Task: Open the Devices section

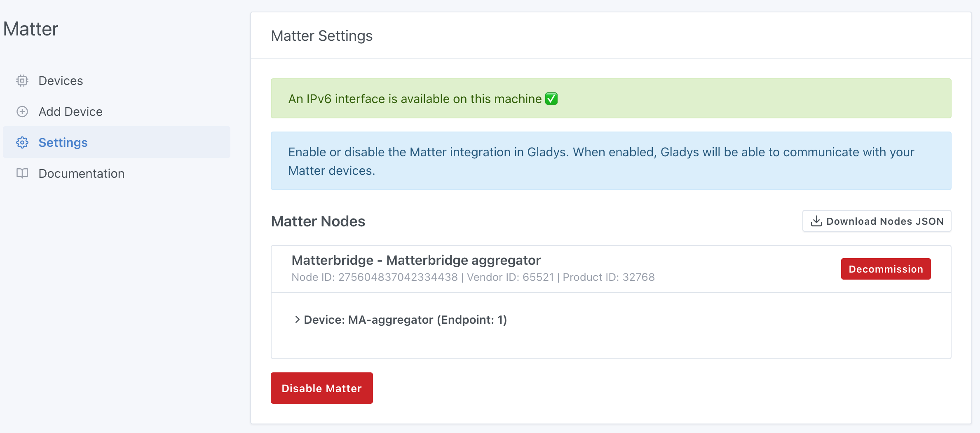Action: pyautogui.click(x=61, y=80)
